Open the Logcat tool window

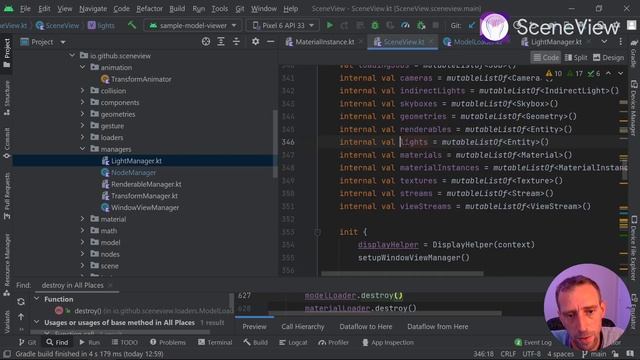point(293,342)
